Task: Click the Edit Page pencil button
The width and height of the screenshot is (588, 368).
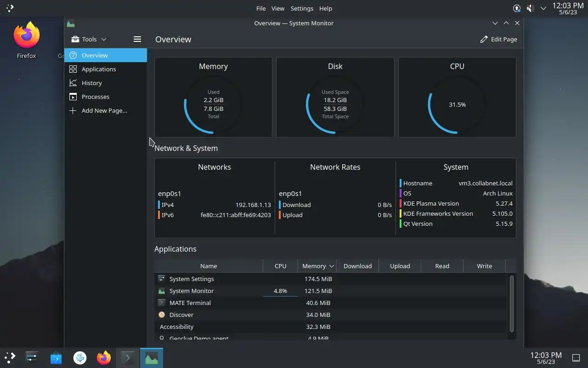Action: [x=498, y=39]
